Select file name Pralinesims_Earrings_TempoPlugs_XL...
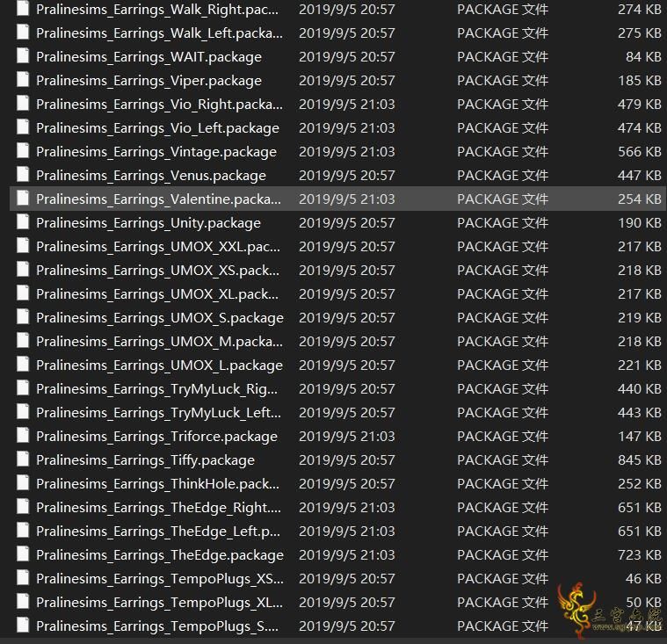Viewport: 667px width, 644px height. [160, 603]
